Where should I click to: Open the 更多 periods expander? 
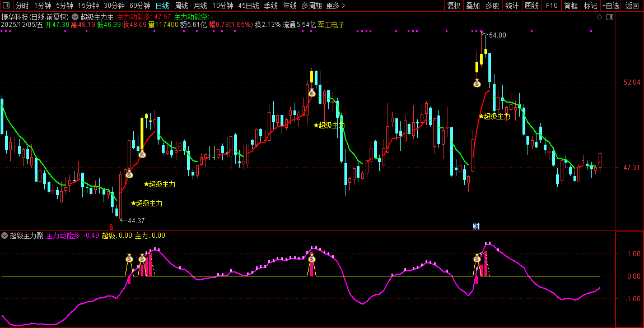click(x=335, y=6)
